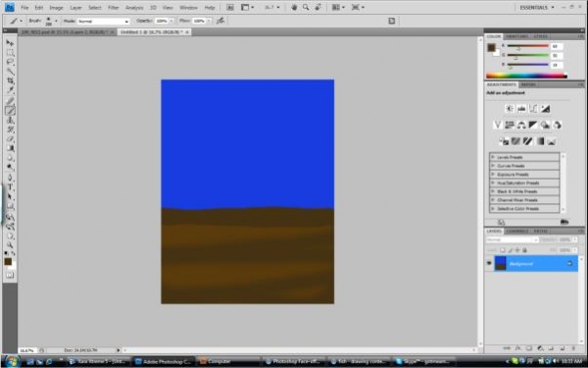The width and height of the screenshot is (588, 368).
Task: Add a Color Balance adjustment
Action: pyautogui.click(x=521, y=125)
